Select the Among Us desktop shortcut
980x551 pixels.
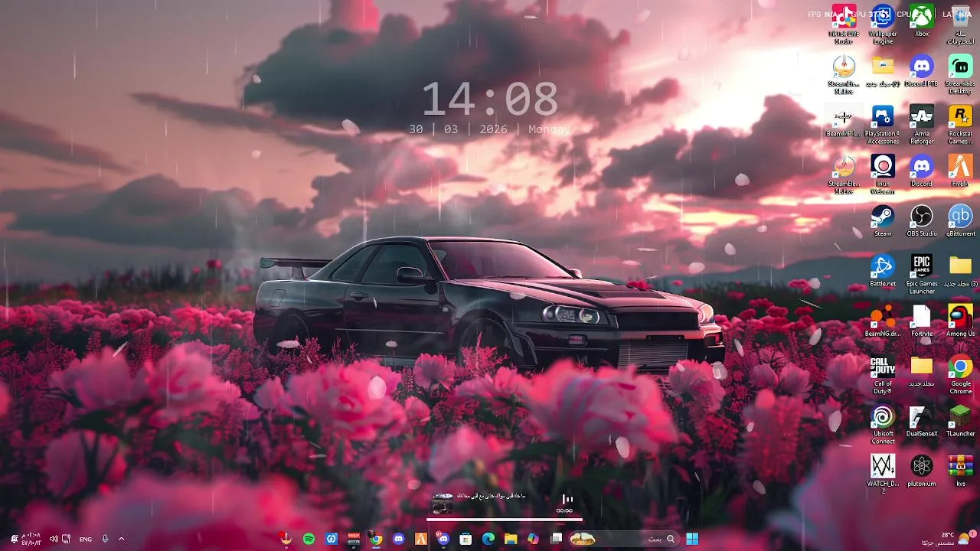point(961,320)
